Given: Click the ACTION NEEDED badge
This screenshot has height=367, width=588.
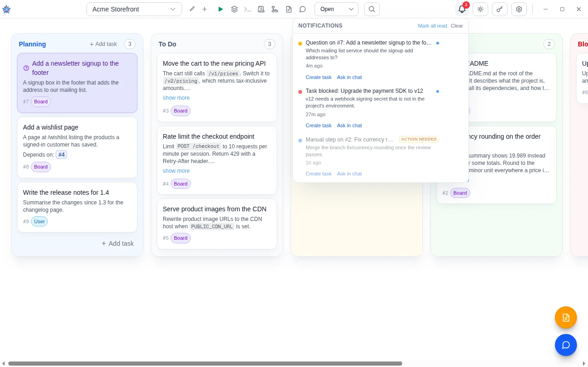Looking at the screenshot, I should pos(419,139).
